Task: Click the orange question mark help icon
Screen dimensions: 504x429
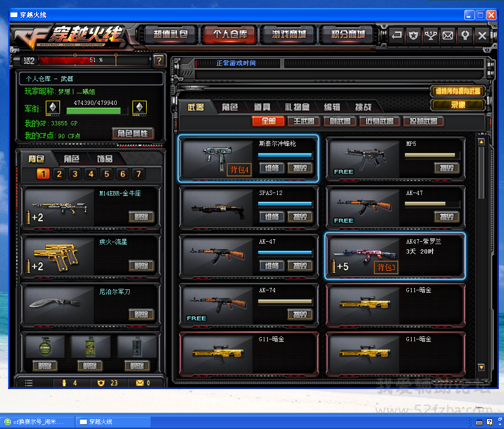Action: click(x=159, y=61)
